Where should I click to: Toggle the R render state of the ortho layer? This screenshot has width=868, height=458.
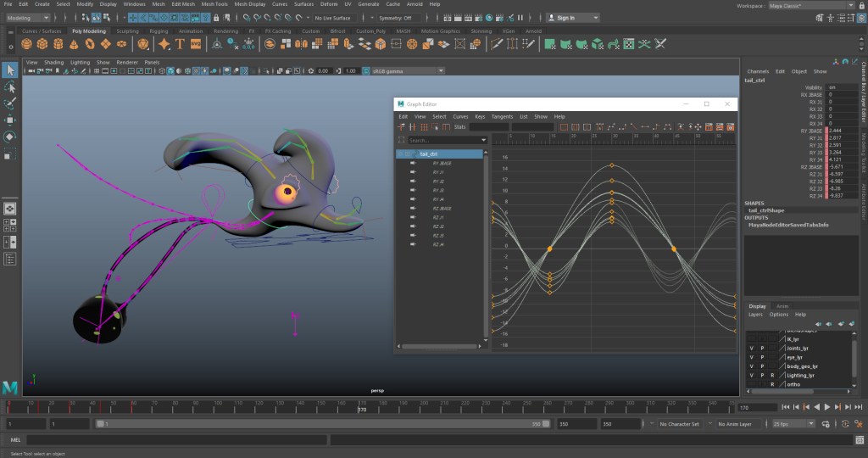[x=772, y=384]
